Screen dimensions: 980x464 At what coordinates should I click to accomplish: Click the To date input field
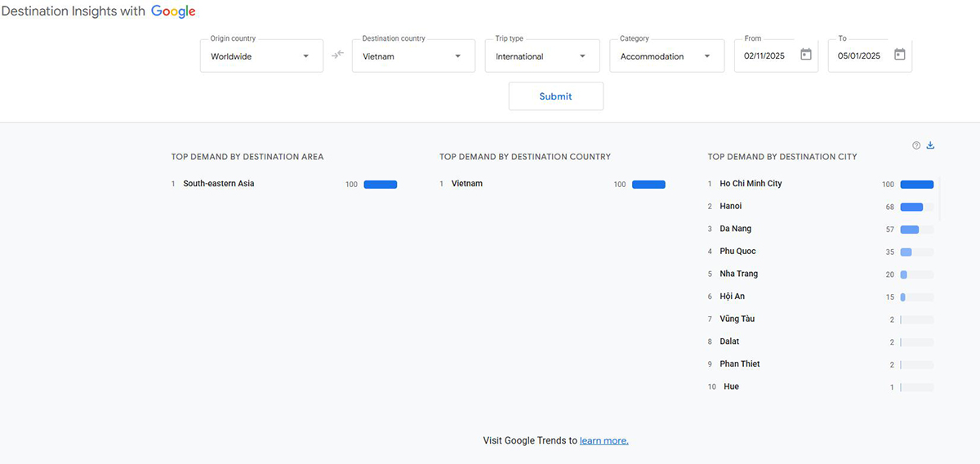pyautogui.click(x=858, y=56)
